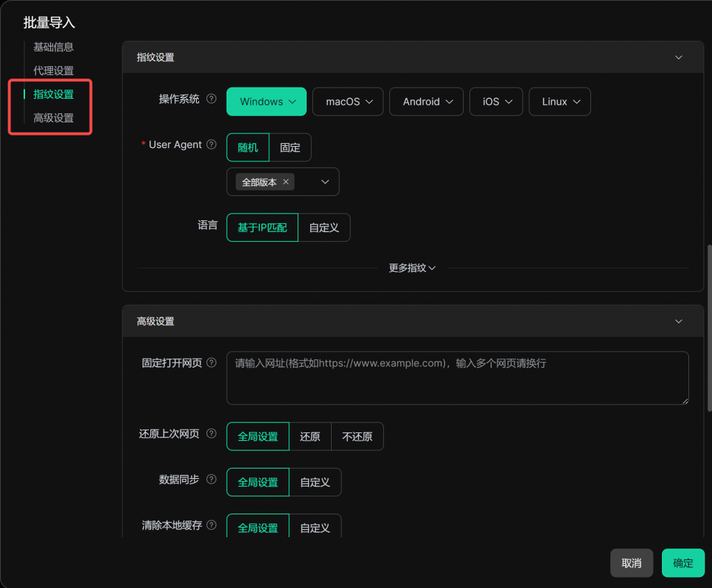This screenshot has width=712, height=588.
Task: Click the 确定 button
Action: point(683,563)
